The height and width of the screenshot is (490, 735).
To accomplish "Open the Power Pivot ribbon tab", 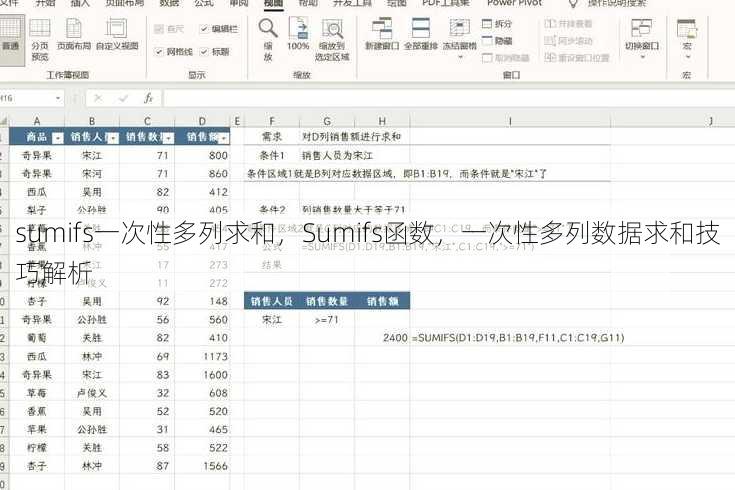I will click(515, 3).
